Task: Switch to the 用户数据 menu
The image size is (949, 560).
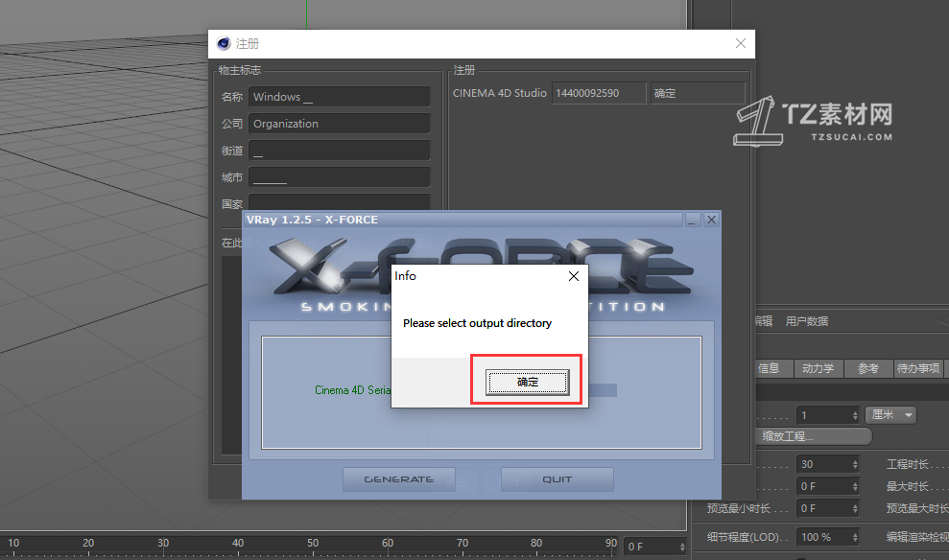Action: point(807,321)
